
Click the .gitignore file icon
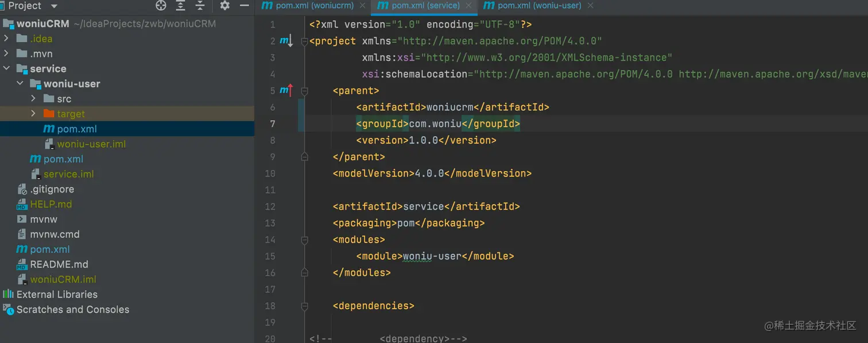[x=22, y=189]
